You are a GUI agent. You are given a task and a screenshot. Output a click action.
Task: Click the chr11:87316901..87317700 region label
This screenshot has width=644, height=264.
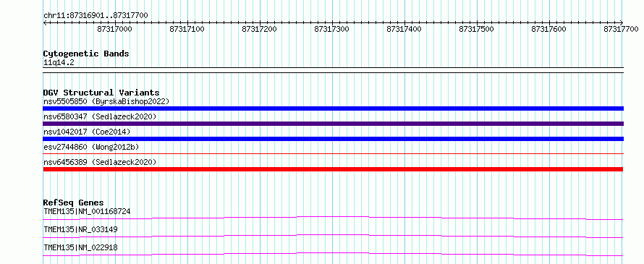(x=96, y=15)
